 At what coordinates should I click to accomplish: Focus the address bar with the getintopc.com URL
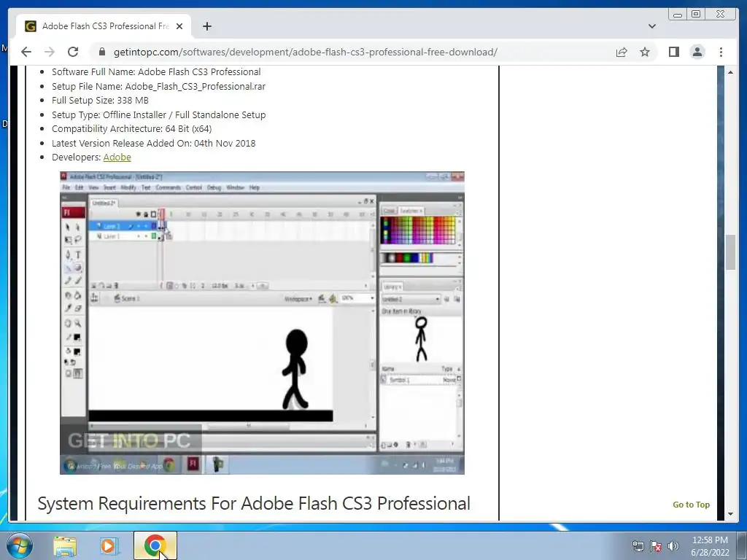point(305,52)
